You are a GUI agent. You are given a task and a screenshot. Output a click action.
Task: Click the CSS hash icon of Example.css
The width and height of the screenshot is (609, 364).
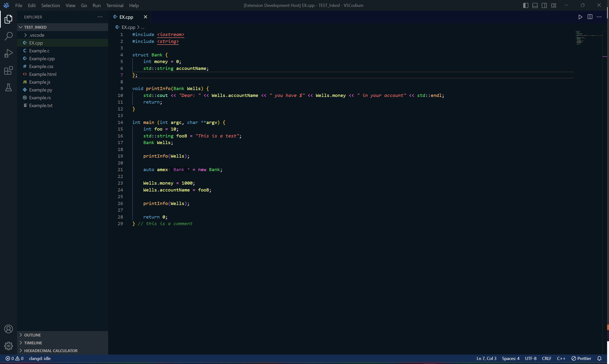[x=25, y=66]
